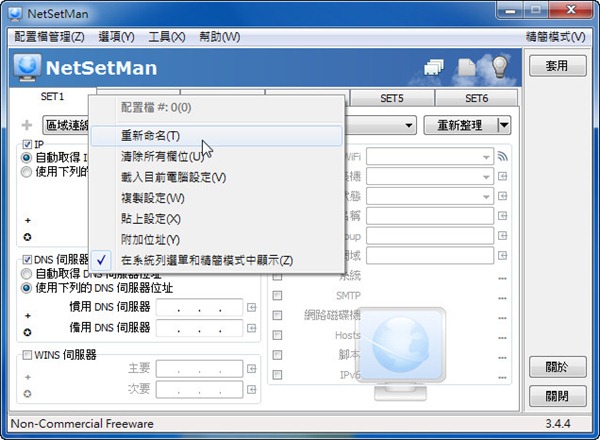This screenshot has height=440, width=600.
Task: Toggle the IP checkbox
Action: point(27,144)
